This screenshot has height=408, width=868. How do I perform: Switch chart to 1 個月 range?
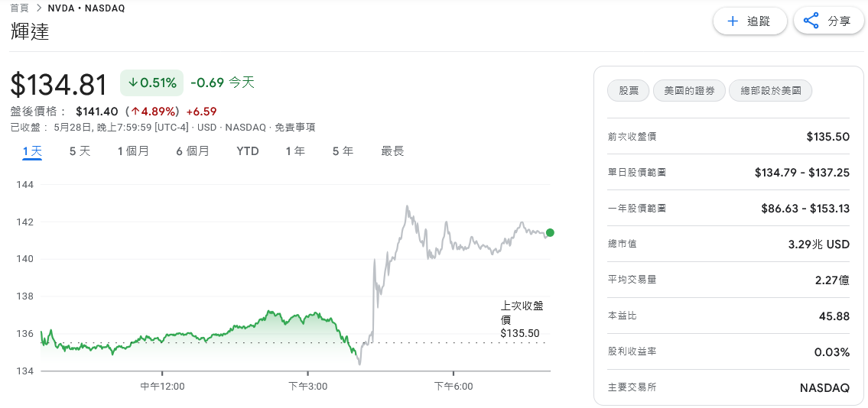[x=133, y=151]
